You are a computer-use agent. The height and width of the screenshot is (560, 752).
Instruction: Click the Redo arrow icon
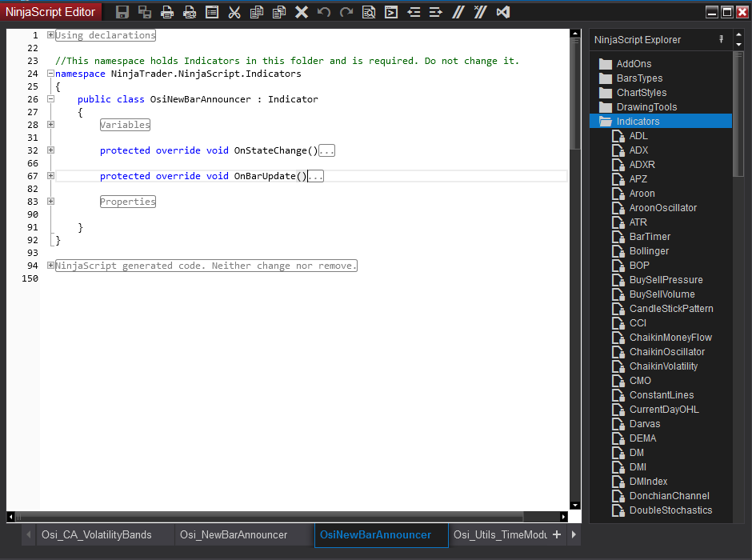tap(346, 12)
